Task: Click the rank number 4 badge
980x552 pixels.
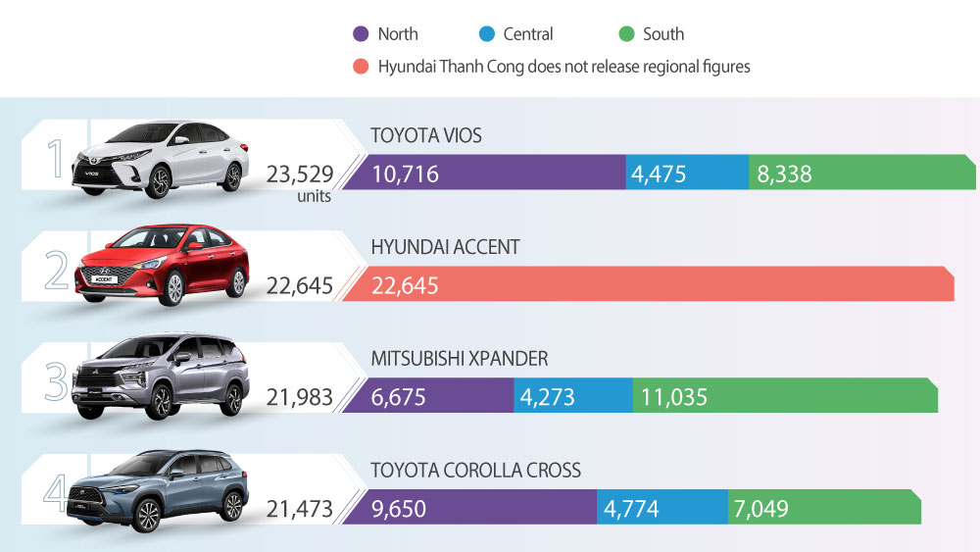Action: (57, 493)
